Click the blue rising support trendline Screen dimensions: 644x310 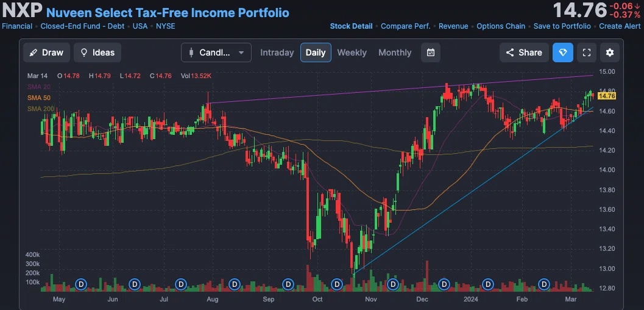(x=473, y=190)
